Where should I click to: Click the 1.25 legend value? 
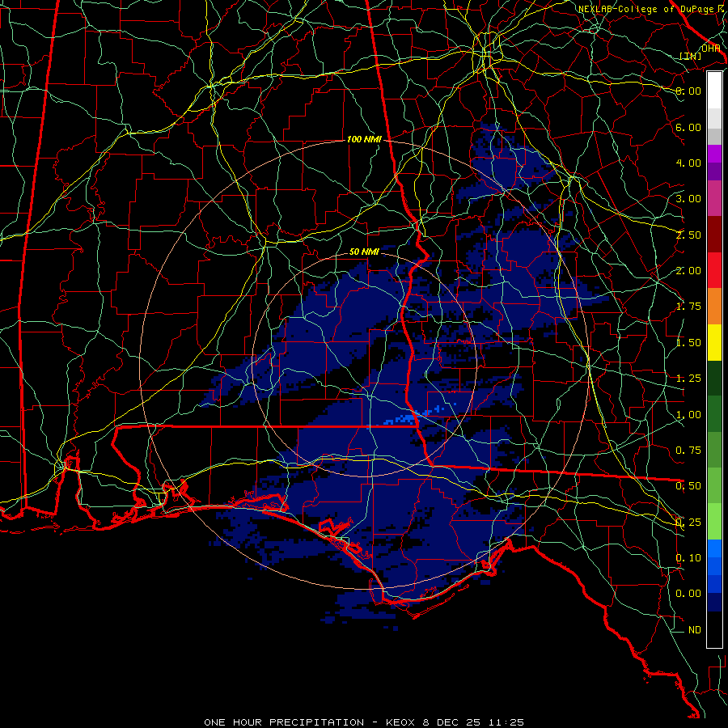(688, 379)
